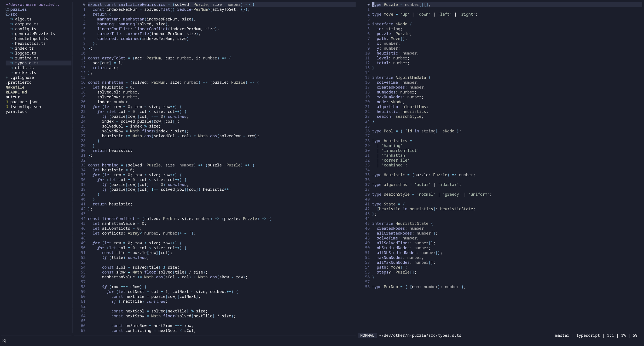Screen dimensions: 644x346
Task: Open index.ts in the file tree
Action: [24, 48]
